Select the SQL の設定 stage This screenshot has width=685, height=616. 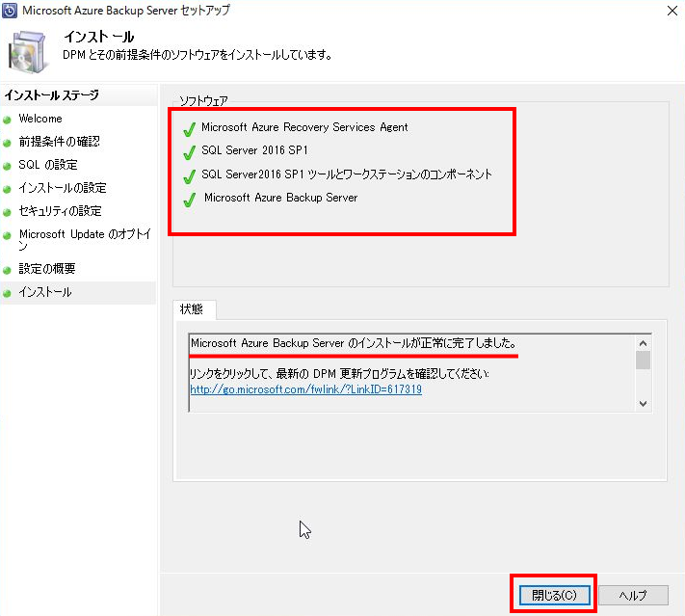coord(48,165)
